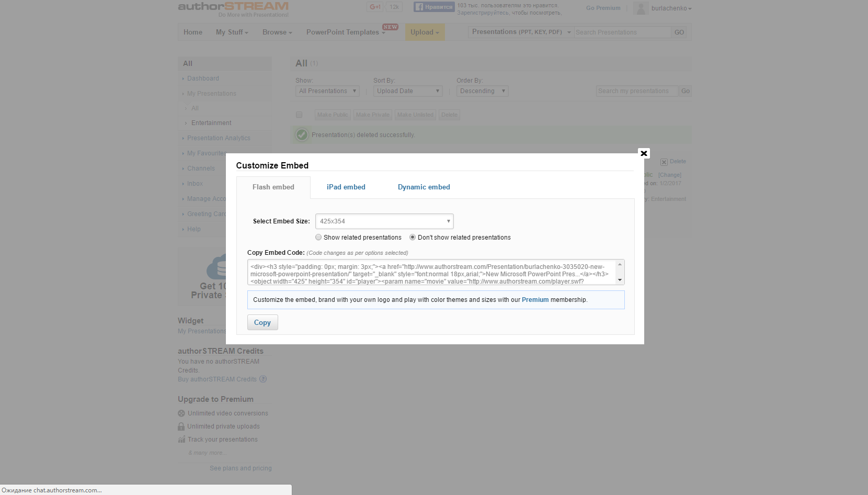This screenshot has height=495, width=868.
Task: Click the Copy button
Action: pos(262,322)
